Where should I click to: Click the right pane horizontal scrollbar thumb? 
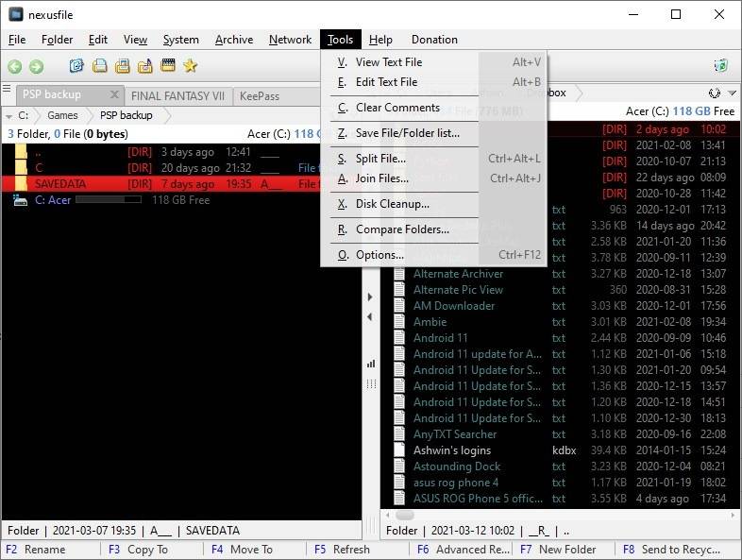[405, 515]
